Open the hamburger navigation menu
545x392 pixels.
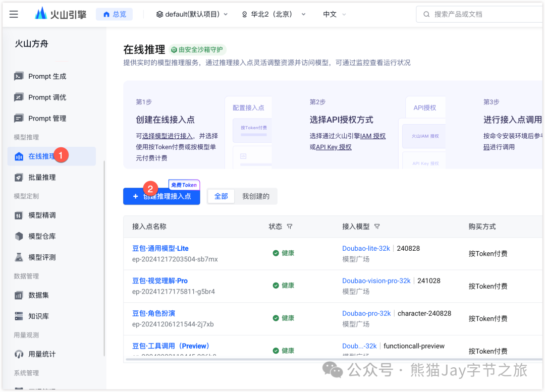14,14
